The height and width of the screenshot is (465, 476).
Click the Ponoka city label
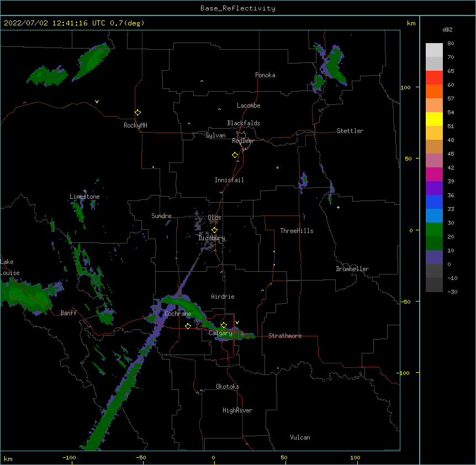click(265, 75)
